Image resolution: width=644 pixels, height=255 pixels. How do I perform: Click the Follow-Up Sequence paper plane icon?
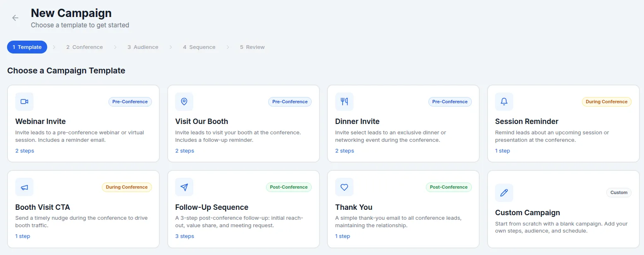coord(184,187)
